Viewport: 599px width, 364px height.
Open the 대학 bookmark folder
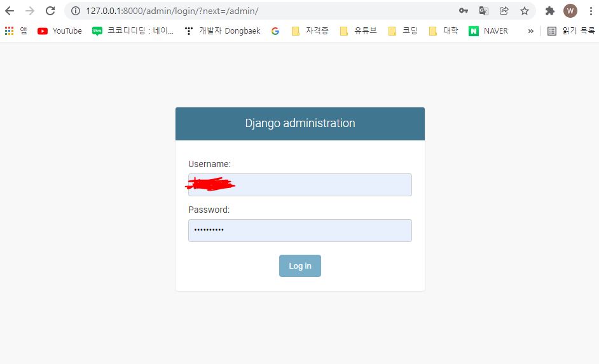click(x=443, y=31)
